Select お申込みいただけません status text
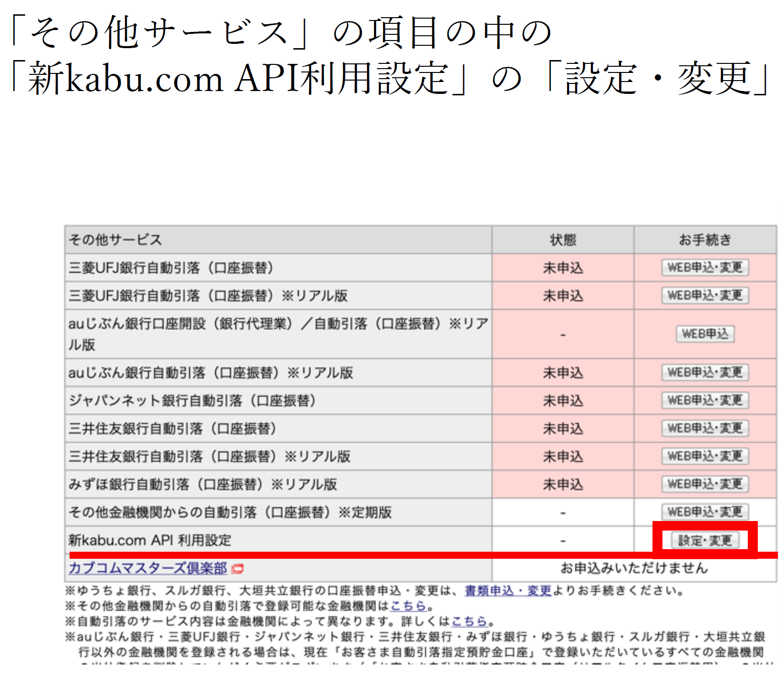The height and width of the screenshot is (675, 784). click(634, 568)
